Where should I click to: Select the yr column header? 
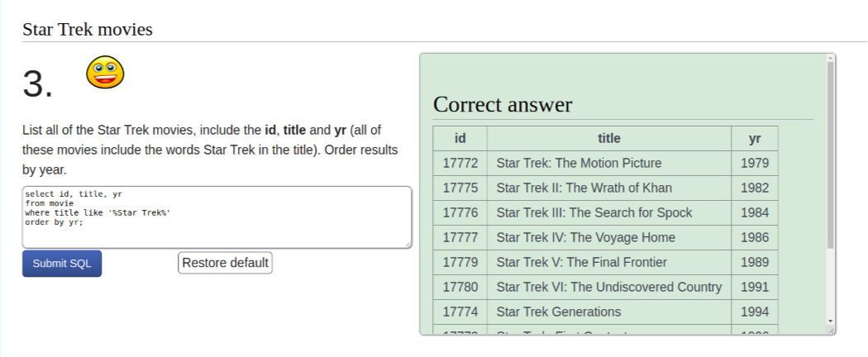tap(754, 138)
